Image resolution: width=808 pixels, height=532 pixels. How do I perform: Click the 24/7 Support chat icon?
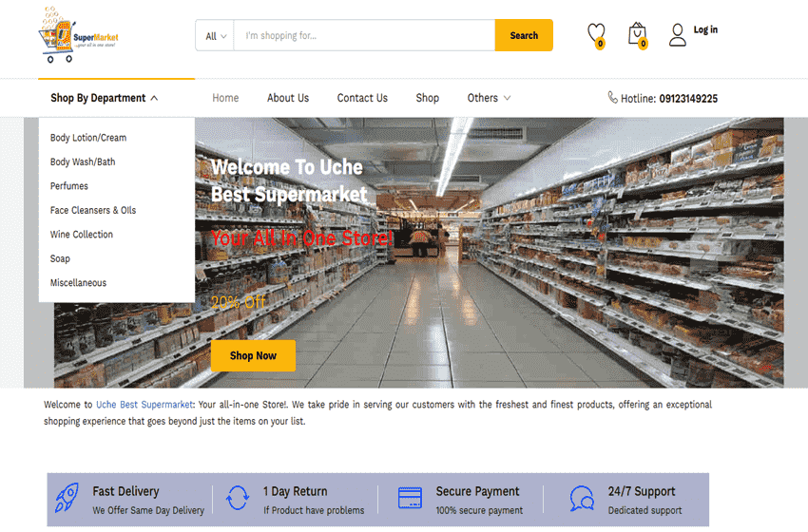point(582,500)
